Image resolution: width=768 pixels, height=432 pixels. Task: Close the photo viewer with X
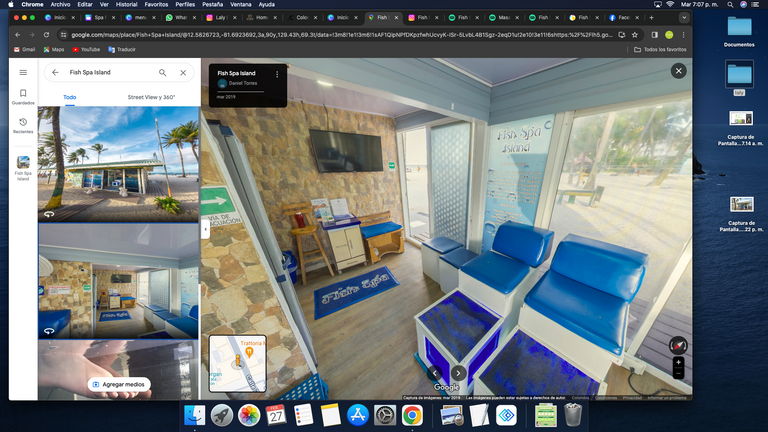[x=679, y=71]
